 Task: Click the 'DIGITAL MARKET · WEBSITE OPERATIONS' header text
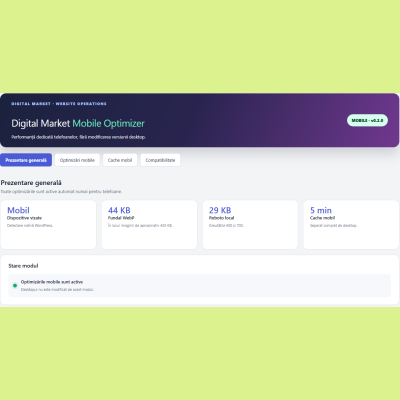pyautogui.click(x=59, y=104)
